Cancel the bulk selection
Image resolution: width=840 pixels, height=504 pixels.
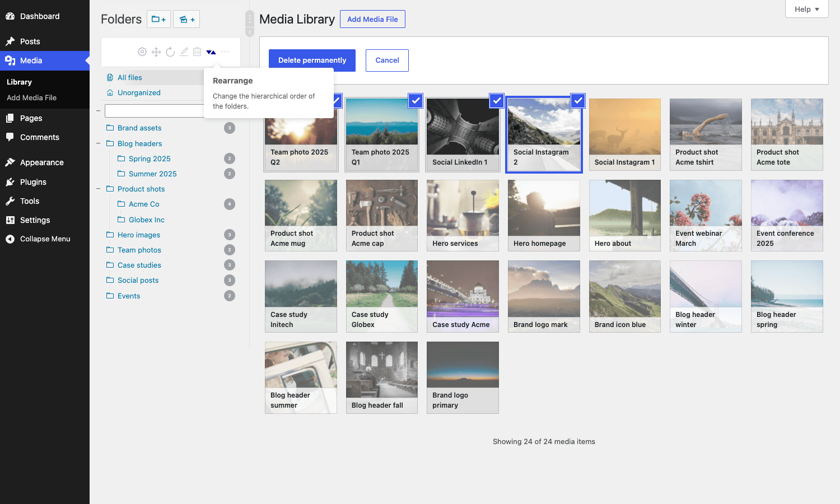click(x=387, y=60)
